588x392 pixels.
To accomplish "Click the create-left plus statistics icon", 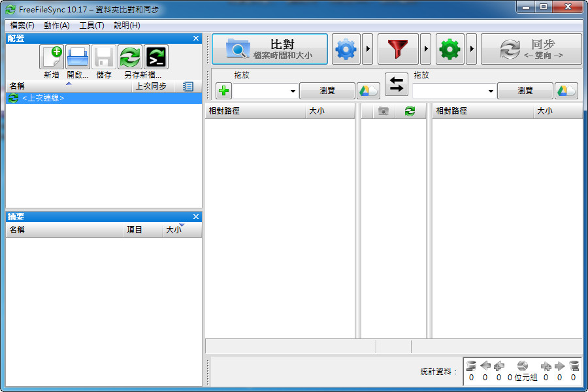I will coord(498,366).
